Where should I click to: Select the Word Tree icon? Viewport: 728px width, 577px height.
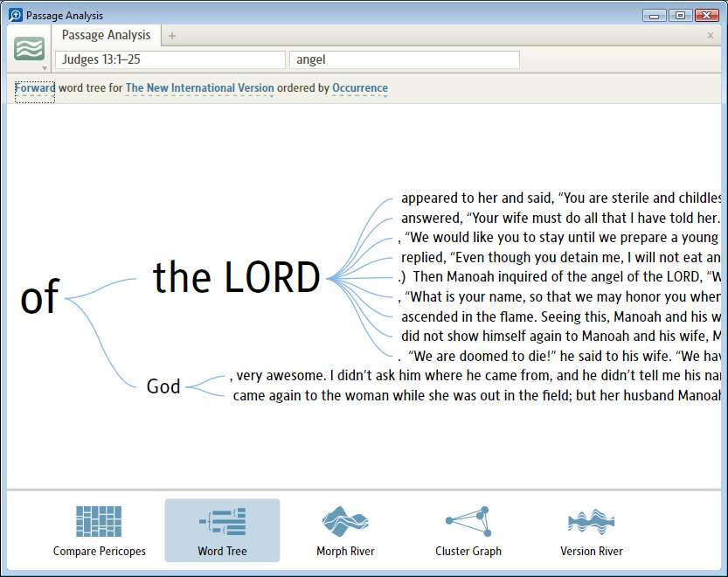coord(222,521)
